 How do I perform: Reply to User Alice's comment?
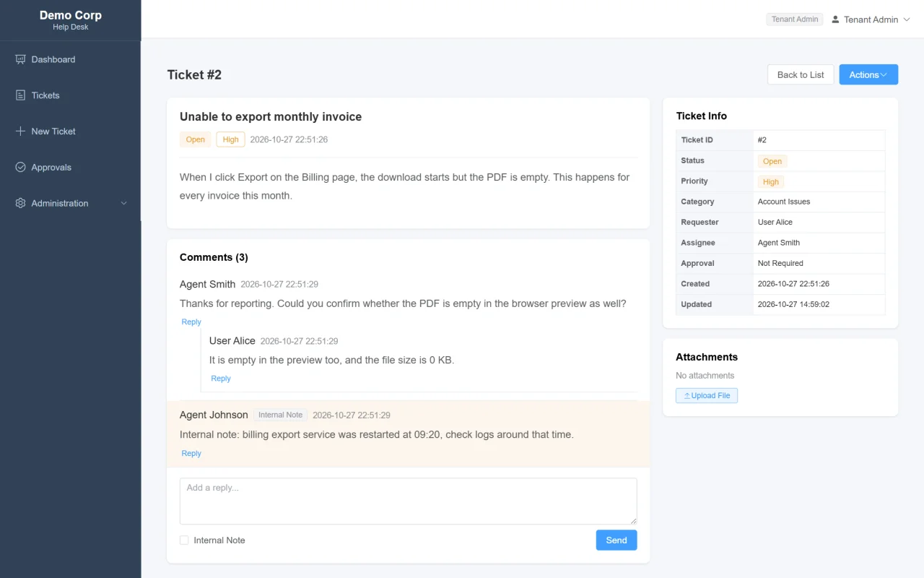pyautogui.click(x=221, y=379)
